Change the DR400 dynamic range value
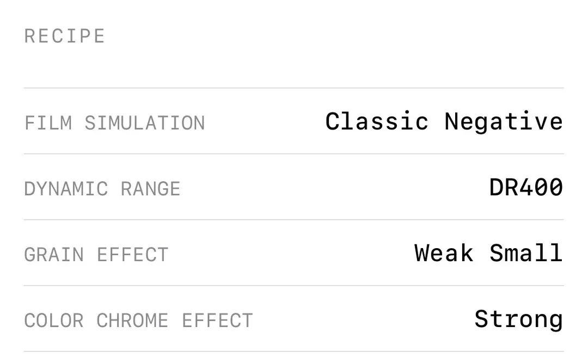Image resolution: width=588 pixels, height=364 pixels. point(526,188)
